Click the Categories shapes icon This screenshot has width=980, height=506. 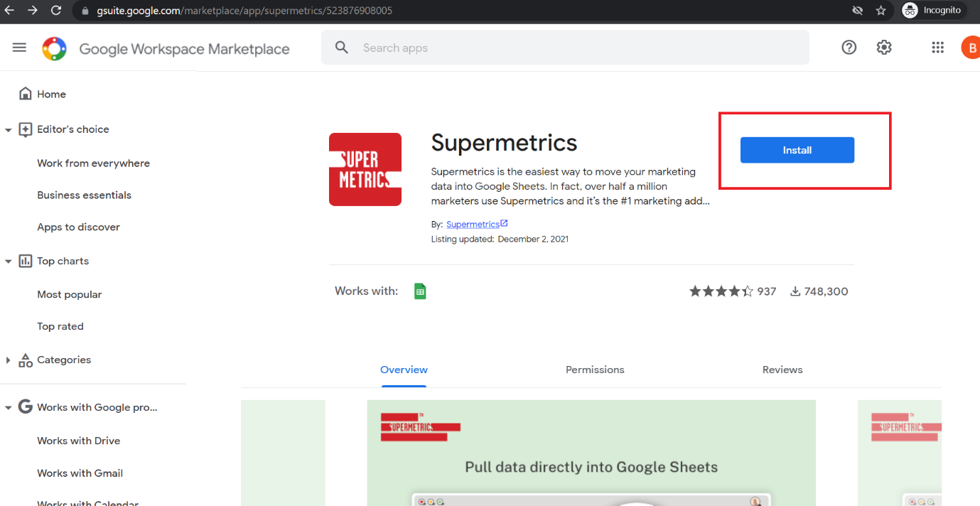click(x=26, y=360)
